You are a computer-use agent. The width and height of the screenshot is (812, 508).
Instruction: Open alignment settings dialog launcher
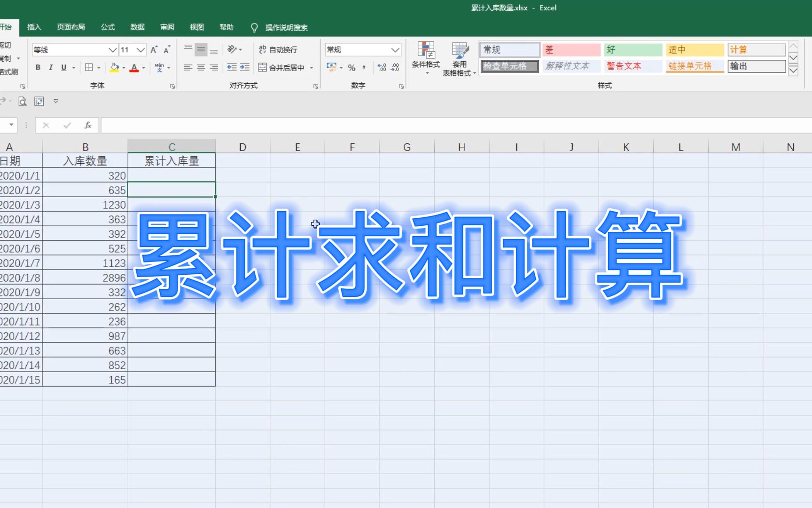(x=316, y=86)
